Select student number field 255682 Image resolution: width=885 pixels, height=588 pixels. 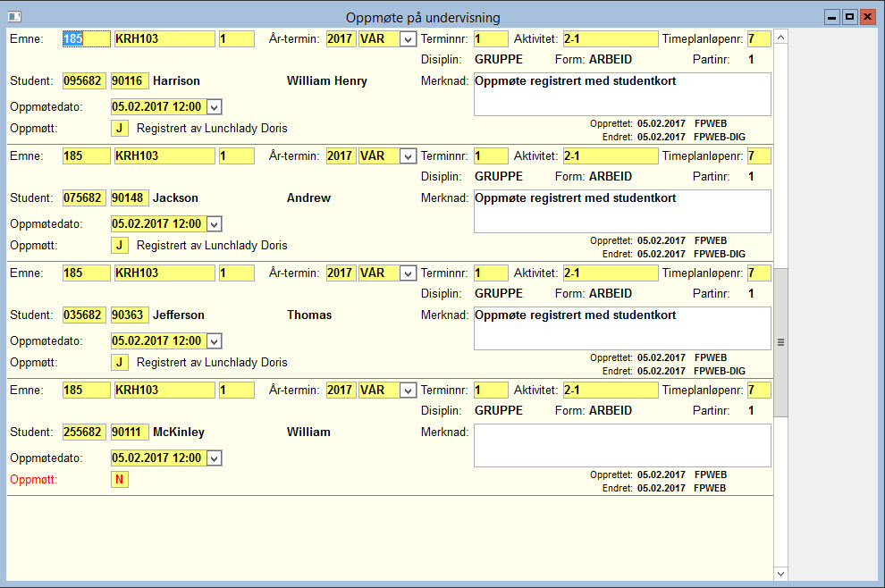tap(84, 433)
